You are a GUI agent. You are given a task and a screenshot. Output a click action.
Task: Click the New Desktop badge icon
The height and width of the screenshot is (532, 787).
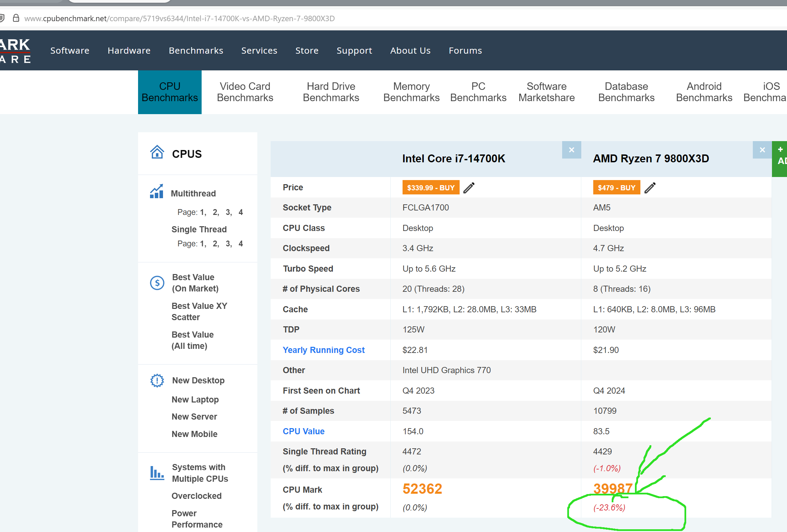[x=157, y=380]
